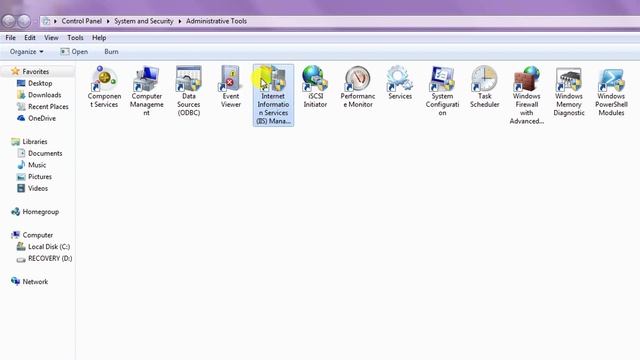Click Control Panel in the address breadcrumb

point(82,21)
